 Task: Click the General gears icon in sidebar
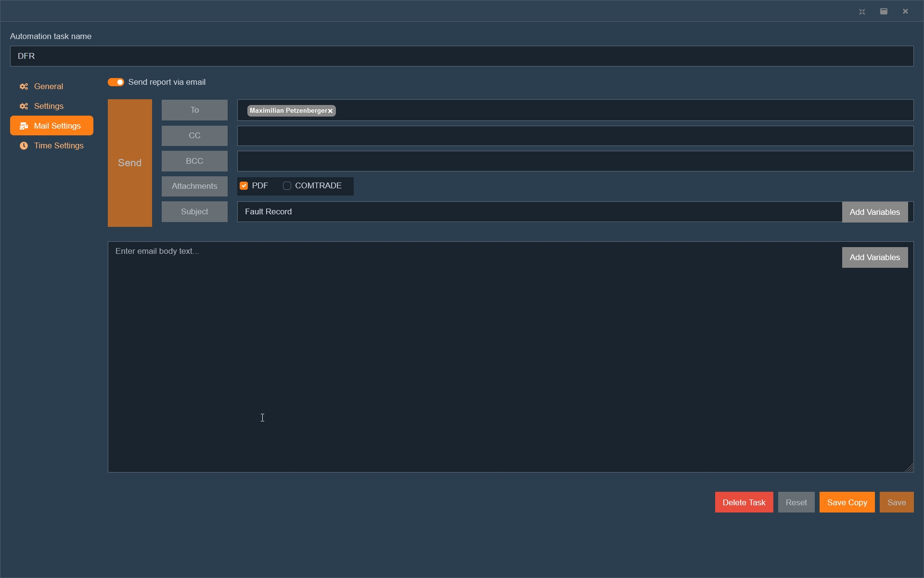pos(24,87)
